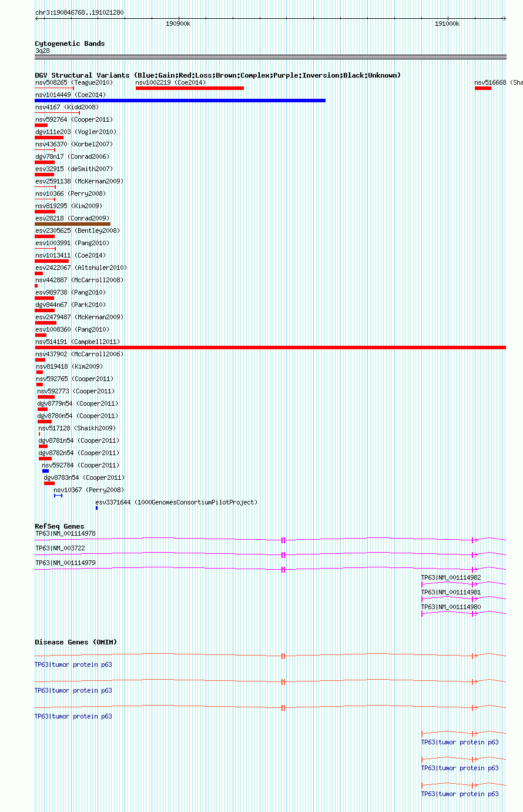Select variant dgv844n67 (Park2010)
This screenshot has height=812, width=523.
click(71, 305)
